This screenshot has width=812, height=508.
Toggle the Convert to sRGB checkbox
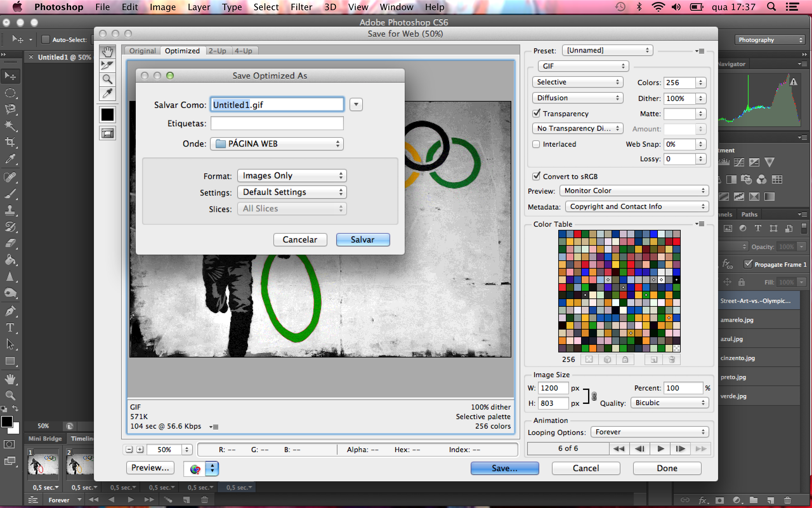[x=536, y=176]
